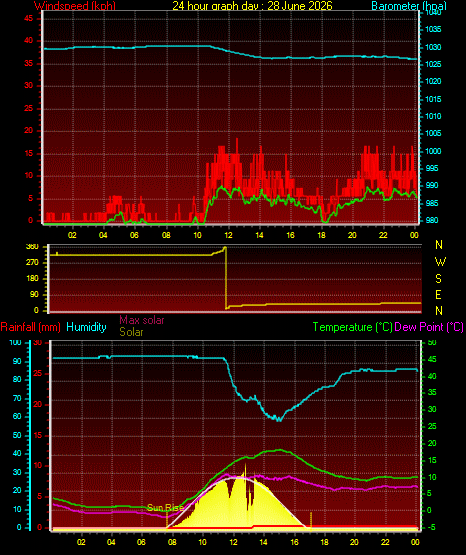Click the 1000 barometer axis value
The image size is (466, 555).
tap(433, 151)
